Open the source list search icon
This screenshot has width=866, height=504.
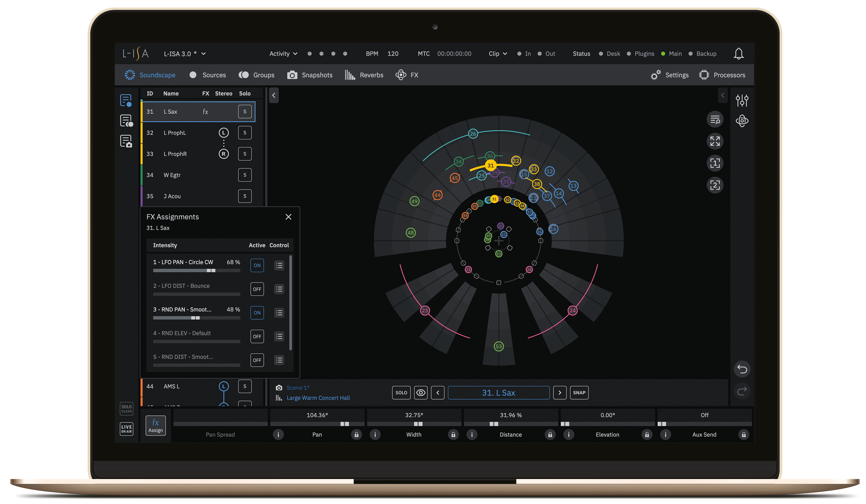(715, 119)
